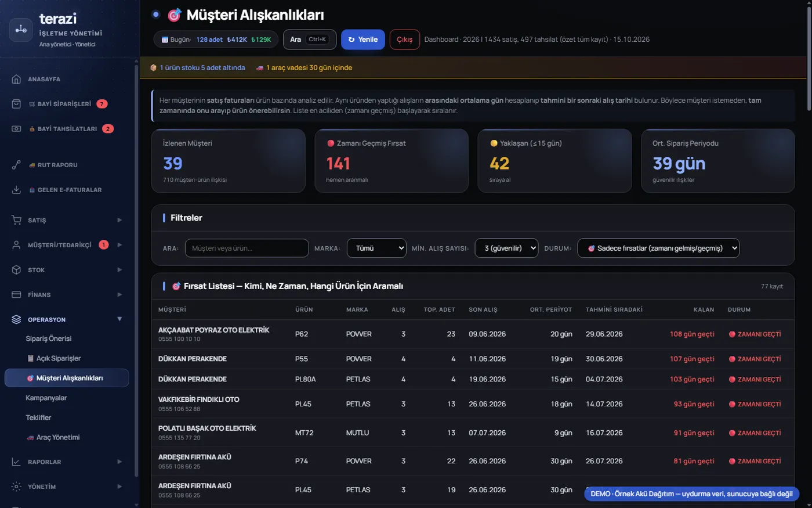Click the Raporlar chart icon

(x=16, y=462)
